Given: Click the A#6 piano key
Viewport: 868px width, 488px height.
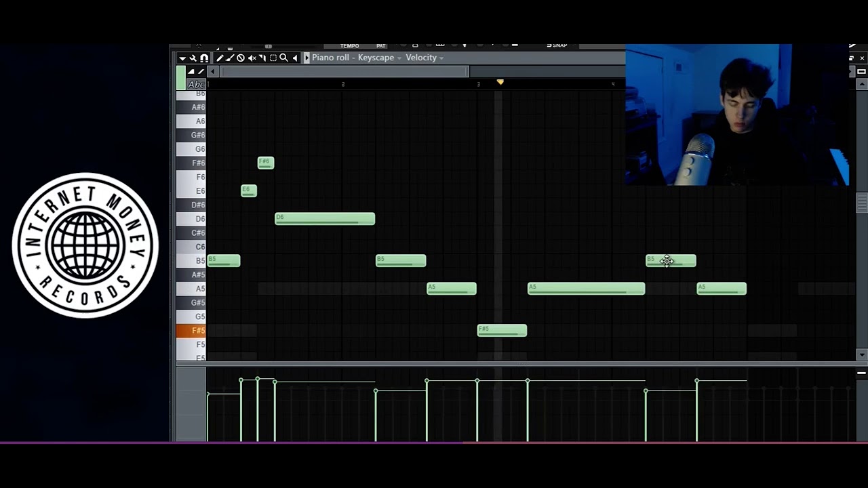Looking at the screenshot, I should point(191,107).
